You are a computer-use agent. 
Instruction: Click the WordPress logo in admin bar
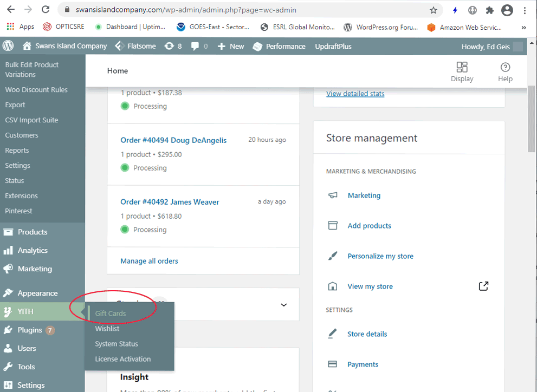8,46
